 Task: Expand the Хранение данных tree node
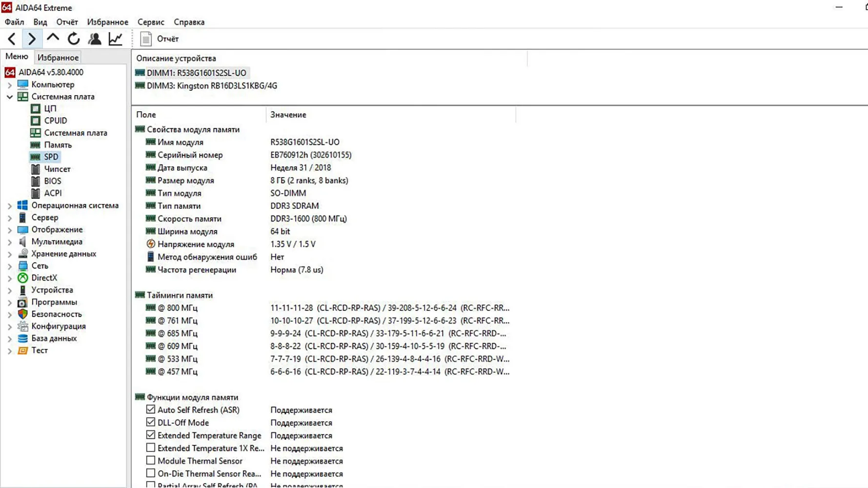click(x=9, y=254)
